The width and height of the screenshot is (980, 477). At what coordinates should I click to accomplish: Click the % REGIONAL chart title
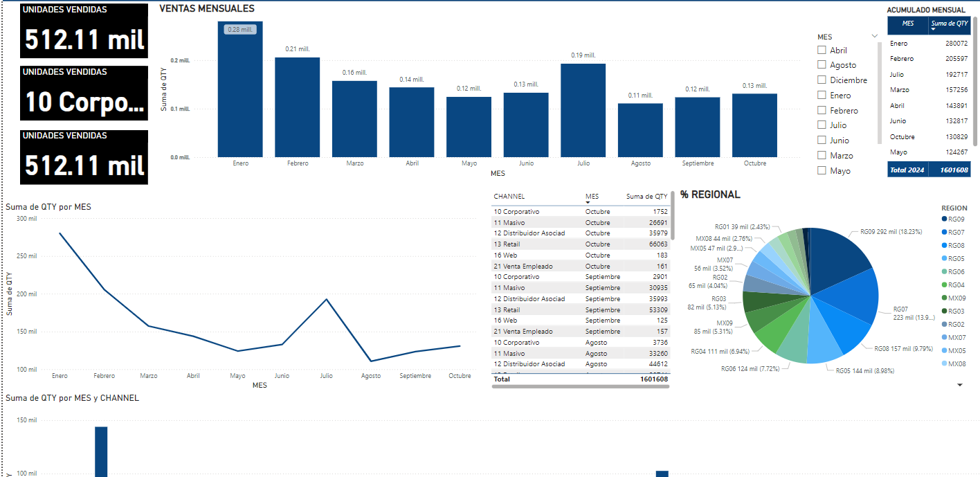click(x=710, y=195)
